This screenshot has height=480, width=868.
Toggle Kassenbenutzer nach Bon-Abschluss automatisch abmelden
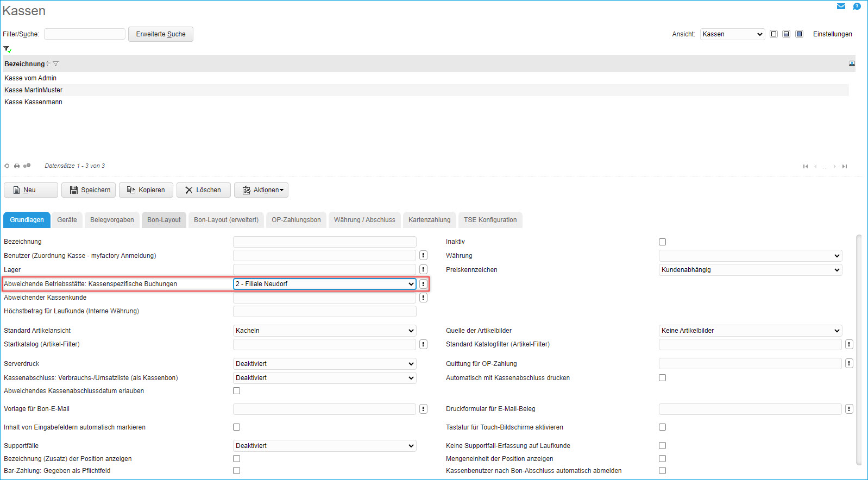(x=662, y=470)
